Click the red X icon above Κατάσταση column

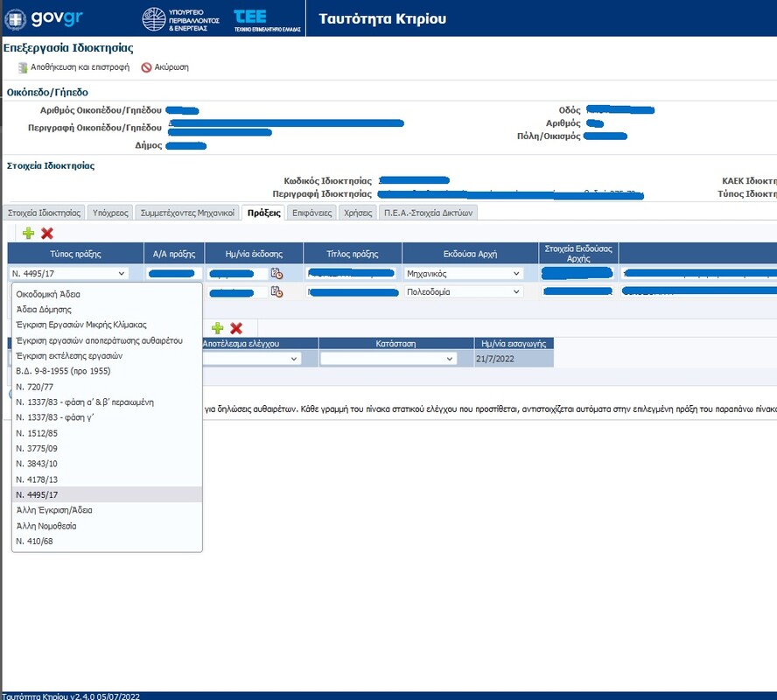pos(236,327)
